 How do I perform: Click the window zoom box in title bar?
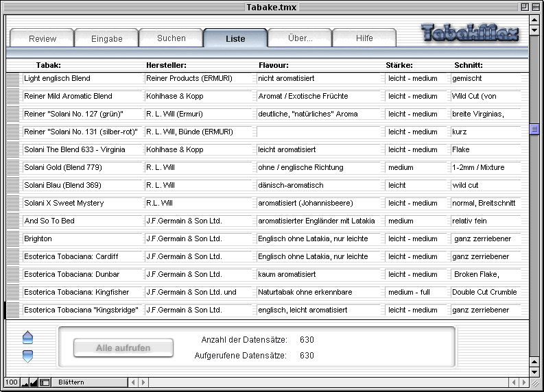point(525,7)
